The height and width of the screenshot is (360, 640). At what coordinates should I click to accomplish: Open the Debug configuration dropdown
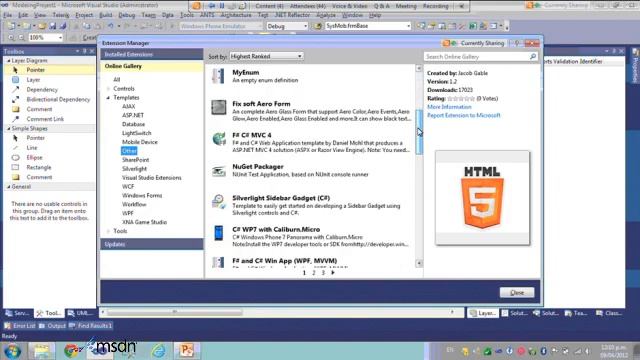[287, 26]
